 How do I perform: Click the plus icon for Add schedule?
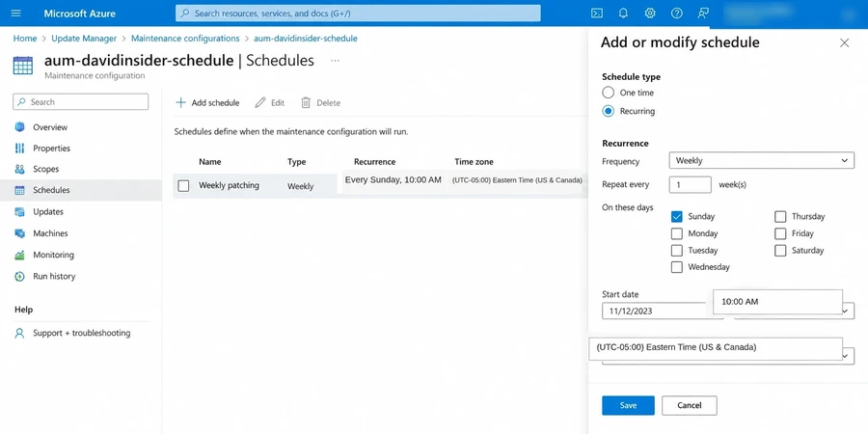tap(180, 102)
